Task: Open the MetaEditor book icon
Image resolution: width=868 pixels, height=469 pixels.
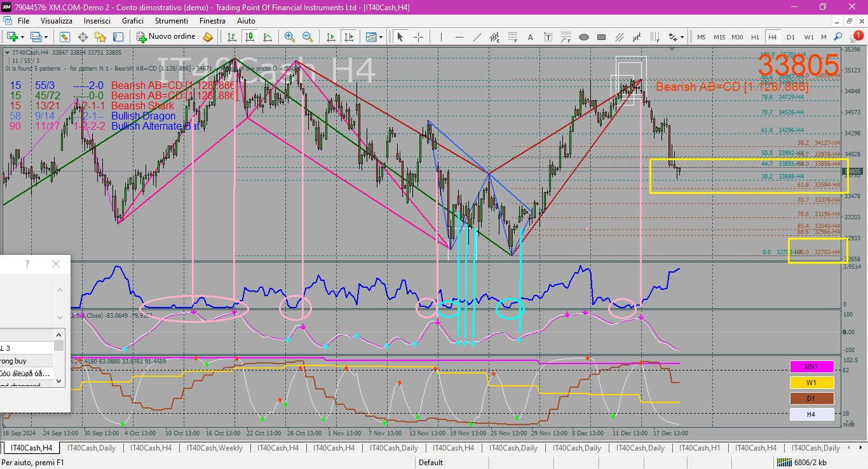Action: coord(208,37)
